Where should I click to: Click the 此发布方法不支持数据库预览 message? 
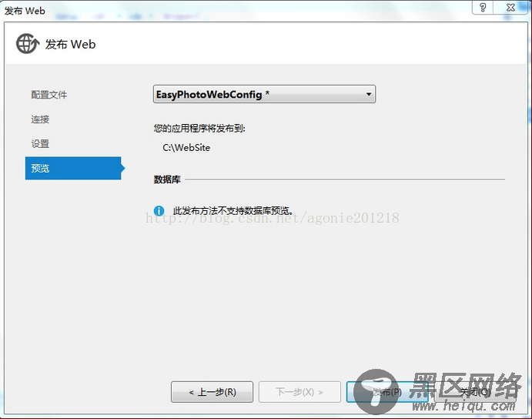(233, 211)
